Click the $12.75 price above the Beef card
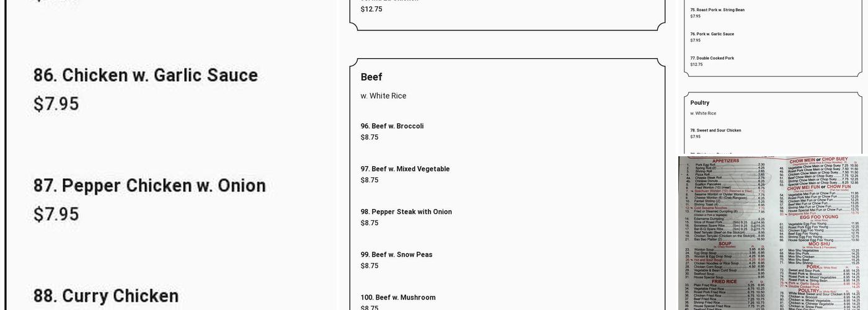Viewport: 868px width, 310px height. coord(371,9)
